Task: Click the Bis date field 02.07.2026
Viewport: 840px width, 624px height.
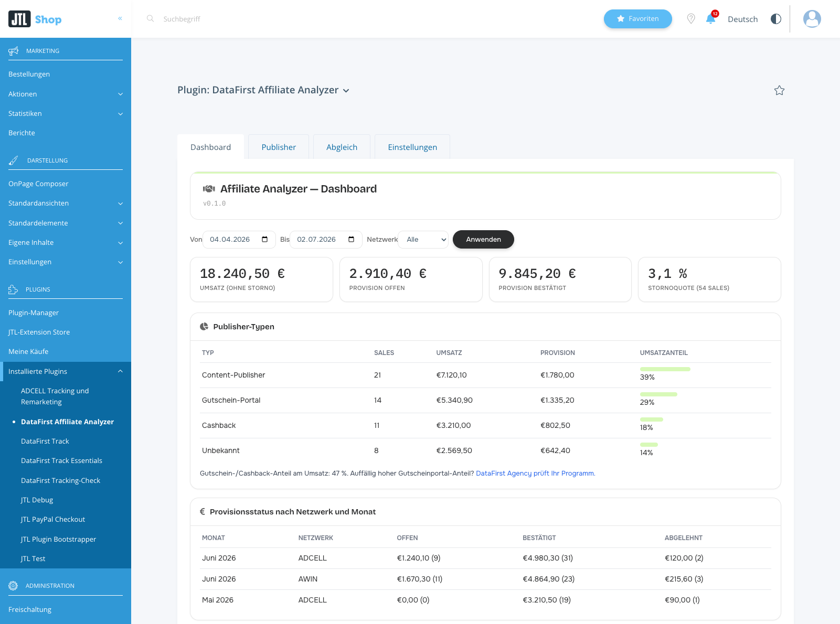Action: pos(326,240)
